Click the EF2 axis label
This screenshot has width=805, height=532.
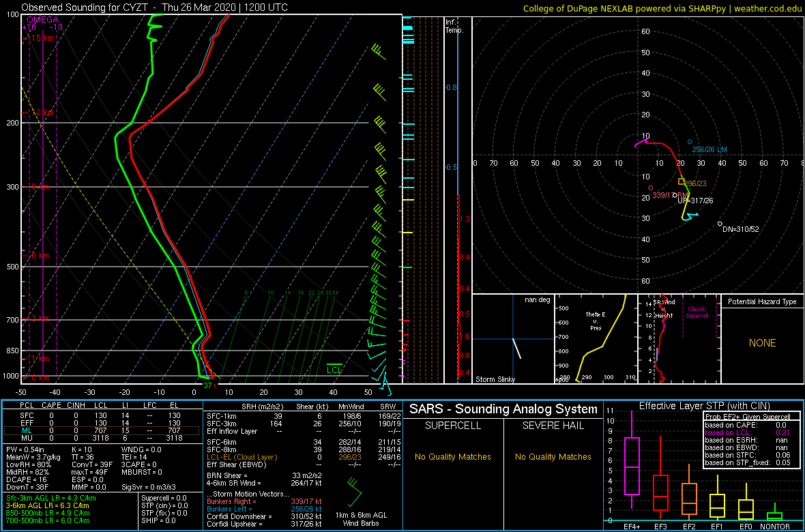click(x=689, y=527)
